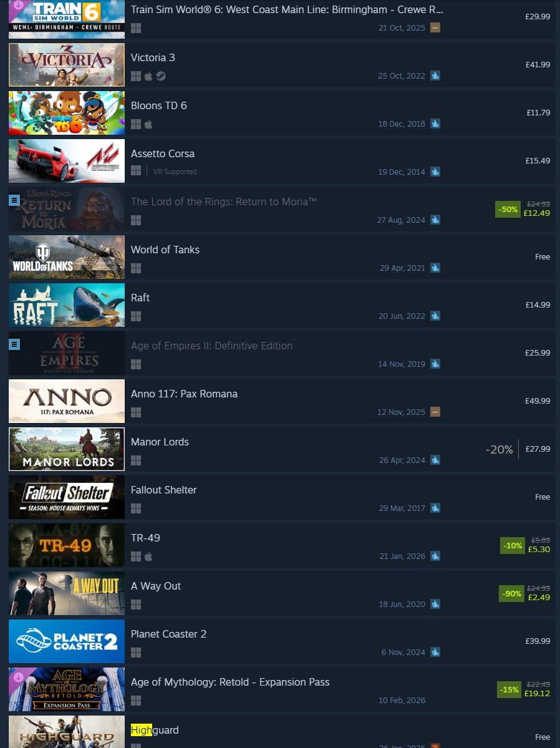Viewport: 560px width, 748px height.
Task: Open the Victoria 3 store page title
Action: tap(153, 58)
